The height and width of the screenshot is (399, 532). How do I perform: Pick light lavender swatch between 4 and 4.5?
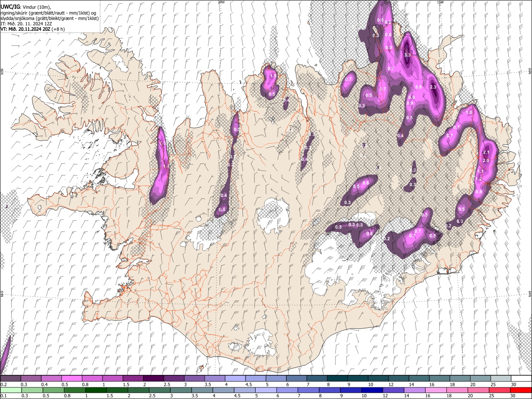click(x=234, y=378)
